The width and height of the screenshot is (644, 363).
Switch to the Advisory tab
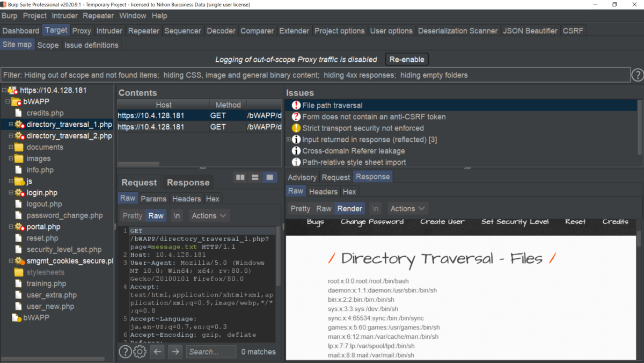pyautogui.click(x=302, y=177)
